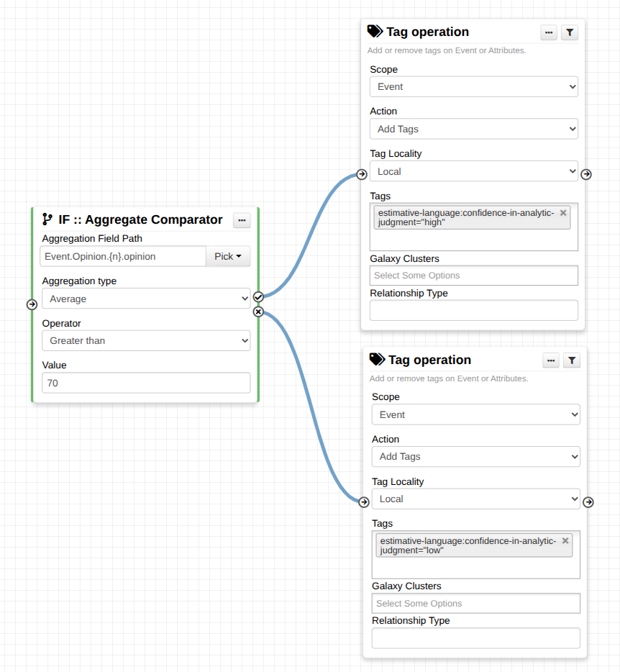The width and height of the screenshot is (620, 672).
Task: Expand the top Tag Locality dropdown
Action: (473, 171)
